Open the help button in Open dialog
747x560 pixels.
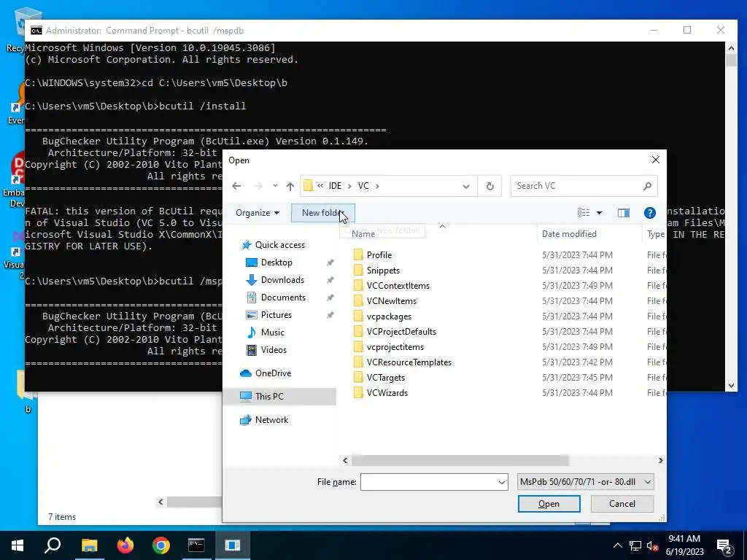click(650, 213)
